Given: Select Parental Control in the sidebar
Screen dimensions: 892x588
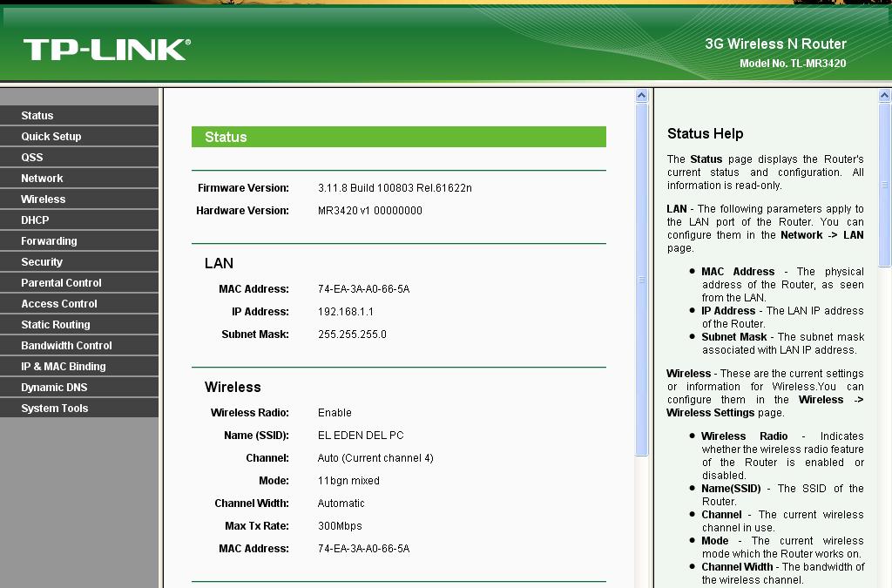Looking at the screenshot, I should 79,282.
